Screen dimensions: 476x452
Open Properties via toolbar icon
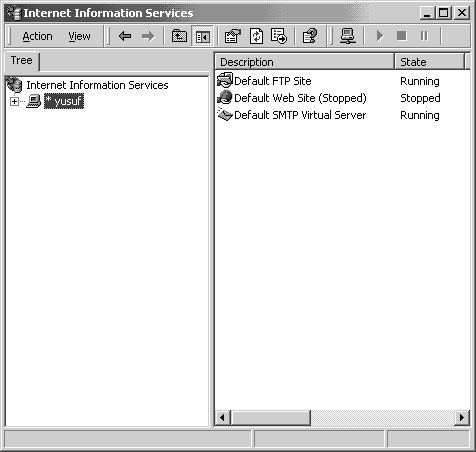pyautogui.click(x=233, y=36)
